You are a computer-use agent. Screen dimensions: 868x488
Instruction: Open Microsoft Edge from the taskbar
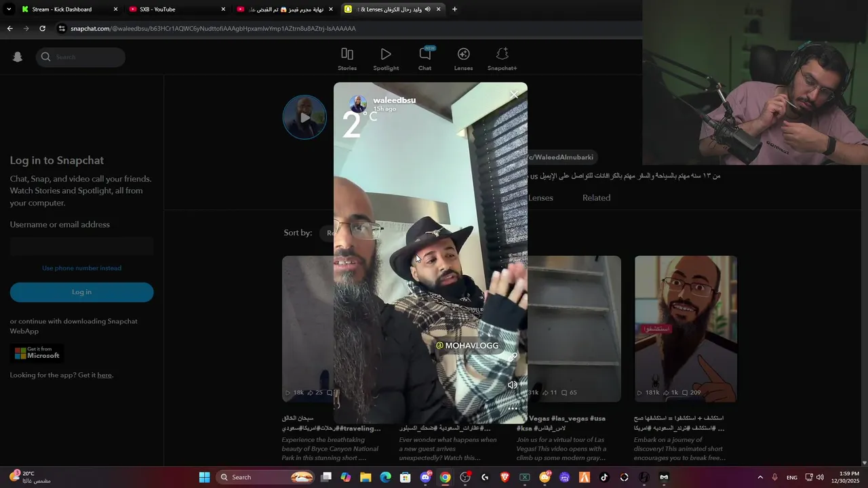[385, 477]
